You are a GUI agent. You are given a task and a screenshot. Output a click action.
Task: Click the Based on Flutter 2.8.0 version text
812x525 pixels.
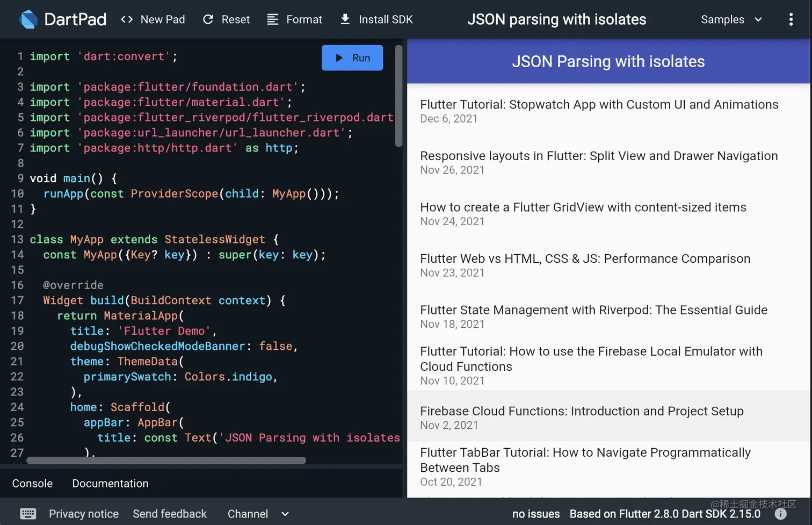pos(665,514)
